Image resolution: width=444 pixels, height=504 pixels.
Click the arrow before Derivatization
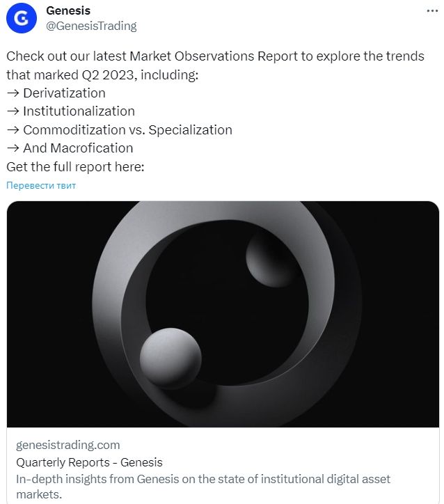[13, 93]
